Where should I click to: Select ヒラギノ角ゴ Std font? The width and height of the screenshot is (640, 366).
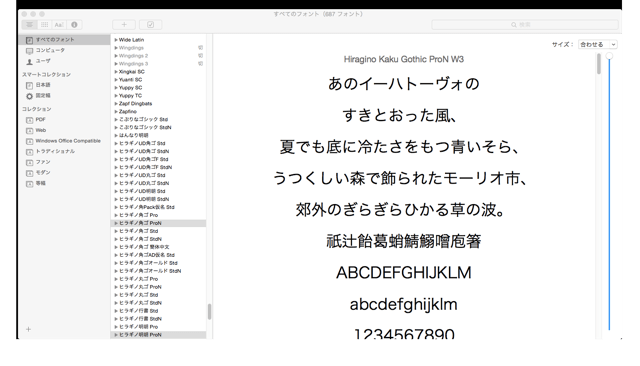coord(138,231)
